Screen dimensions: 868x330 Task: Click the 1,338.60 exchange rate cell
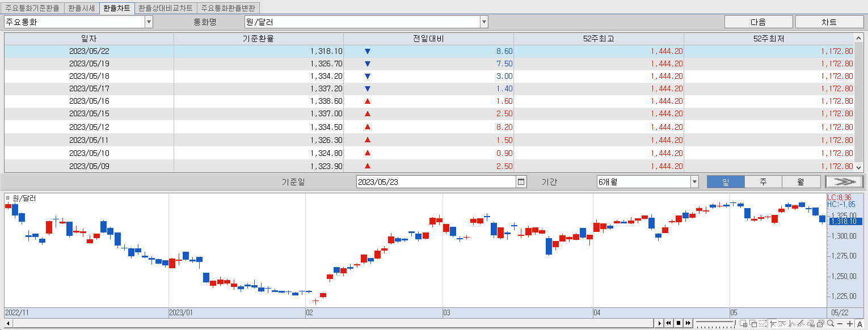[259, 101]
